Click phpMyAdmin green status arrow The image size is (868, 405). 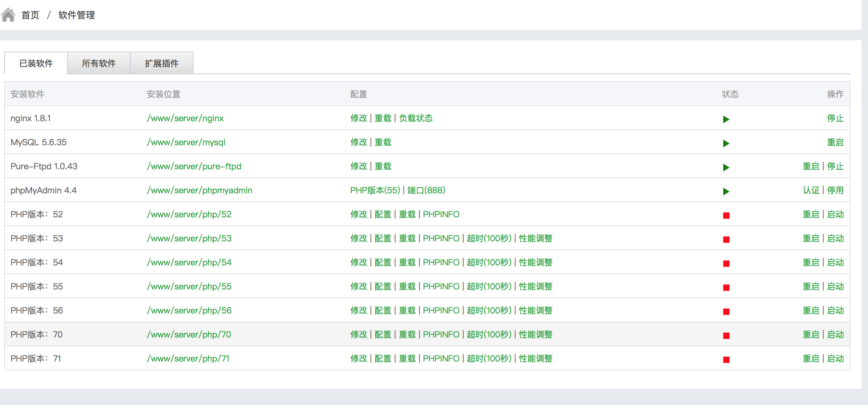pyautogui.click(x=726, y=192)
